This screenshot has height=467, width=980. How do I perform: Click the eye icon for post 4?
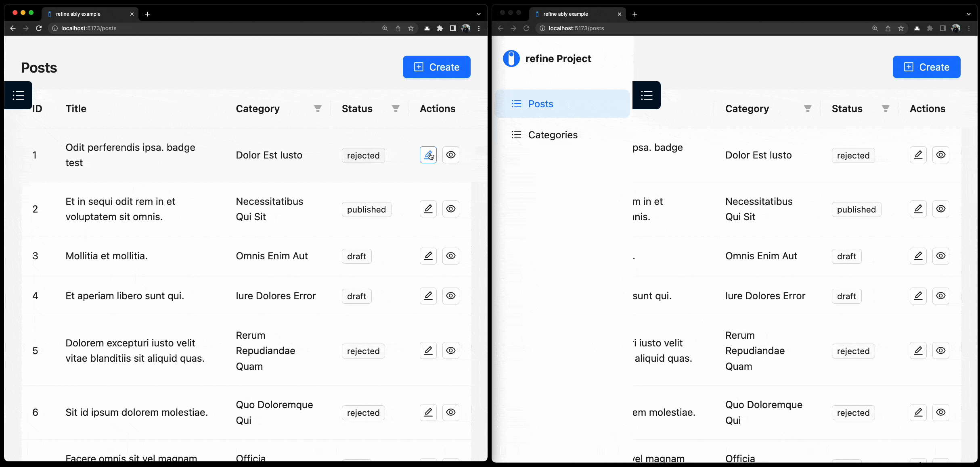(450, 295)
